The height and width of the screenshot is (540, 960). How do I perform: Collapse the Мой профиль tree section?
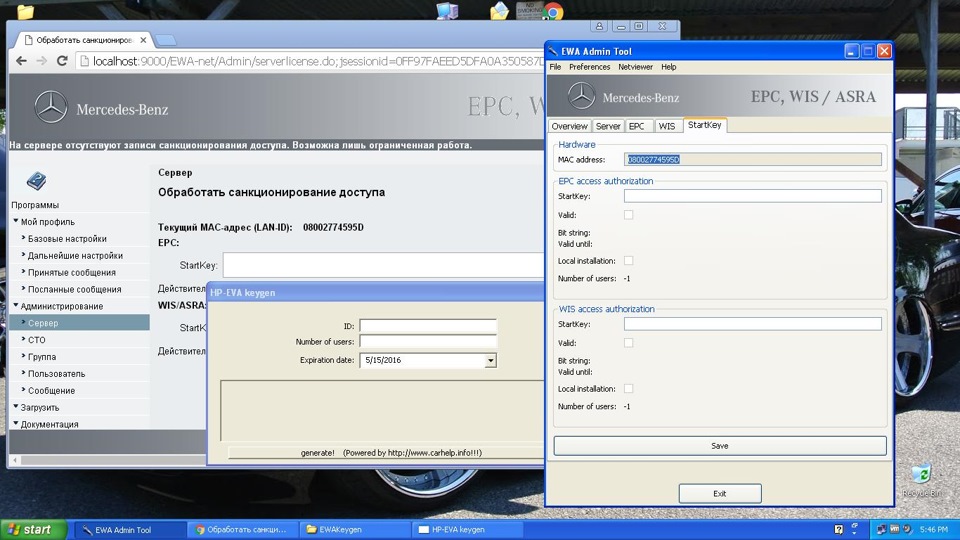coord(16,221)
